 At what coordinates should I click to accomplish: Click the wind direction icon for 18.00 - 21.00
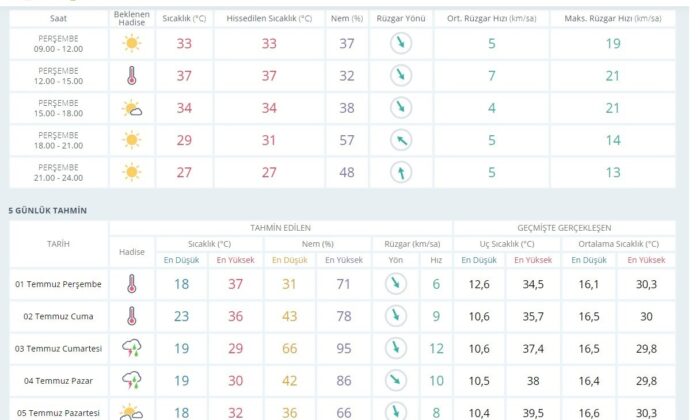[399, 140]
